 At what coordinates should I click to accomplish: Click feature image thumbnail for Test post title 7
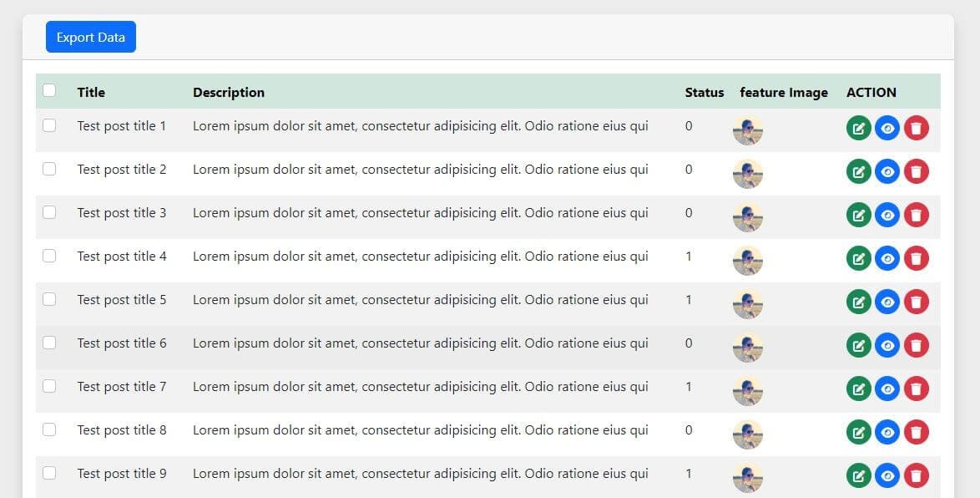click(x=747, y=391)
